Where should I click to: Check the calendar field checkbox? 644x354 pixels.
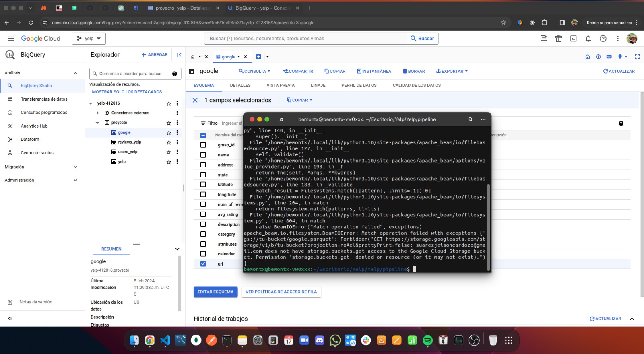[x=203, y=254]
